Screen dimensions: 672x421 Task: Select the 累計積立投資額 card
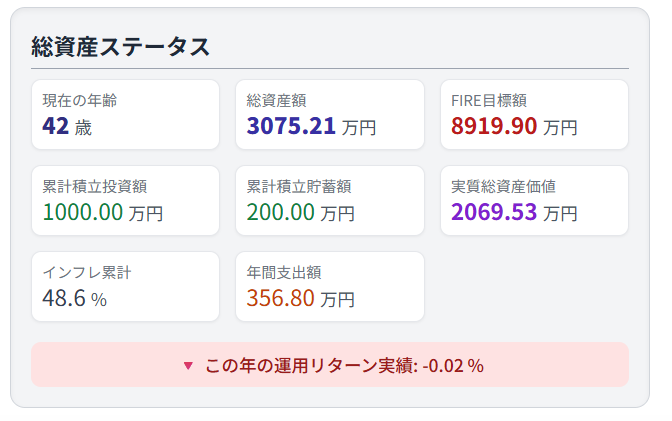[126, 201]
